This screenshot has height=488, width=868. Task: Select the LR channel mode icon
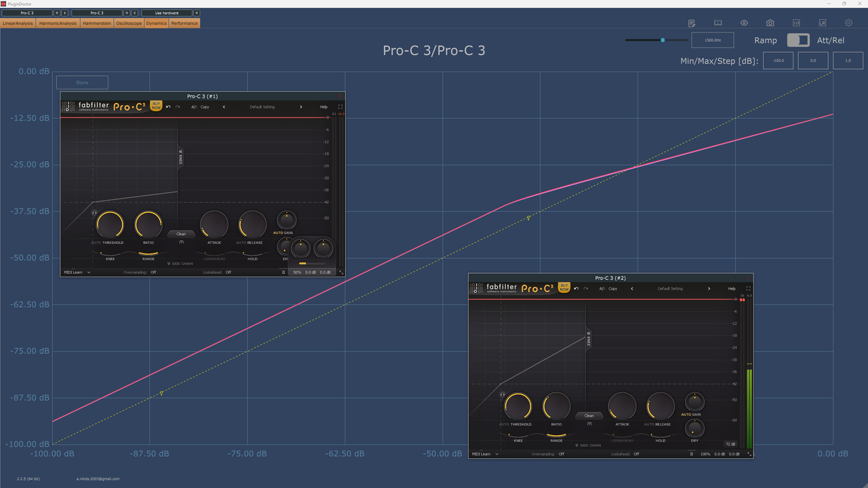[x=823, y=23]
